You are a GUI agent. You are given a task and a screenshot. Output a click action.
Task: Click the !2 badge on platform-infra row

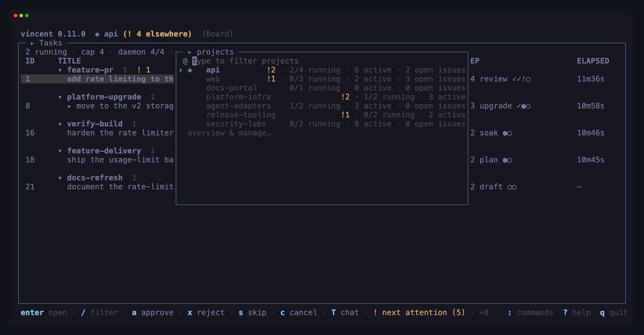point(345,97)
